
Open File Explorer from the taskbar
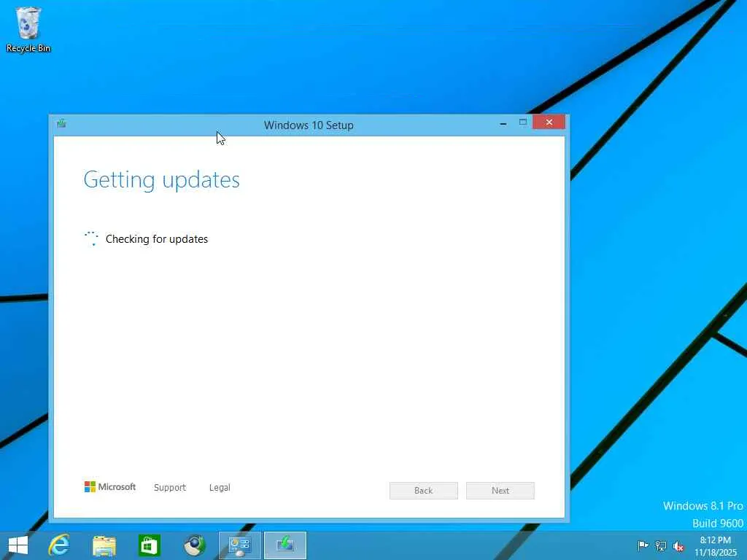click(104, 545)
